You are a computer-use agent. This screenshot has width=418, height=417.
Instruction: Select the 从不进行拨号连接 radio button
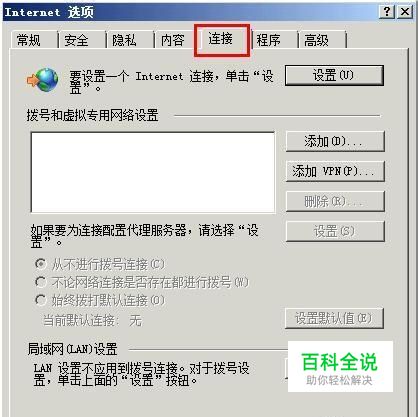(41, 264)
